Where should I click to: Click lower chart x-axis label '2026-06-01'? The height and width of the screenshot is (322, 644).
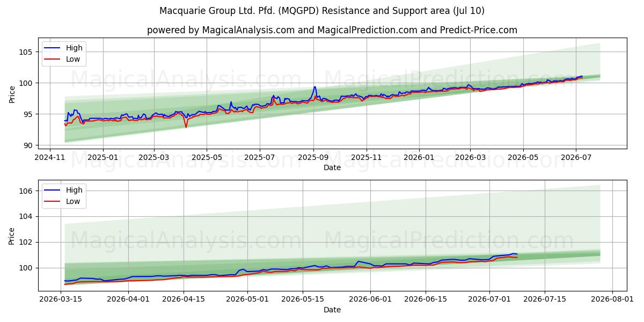click(x=370, y=300)
